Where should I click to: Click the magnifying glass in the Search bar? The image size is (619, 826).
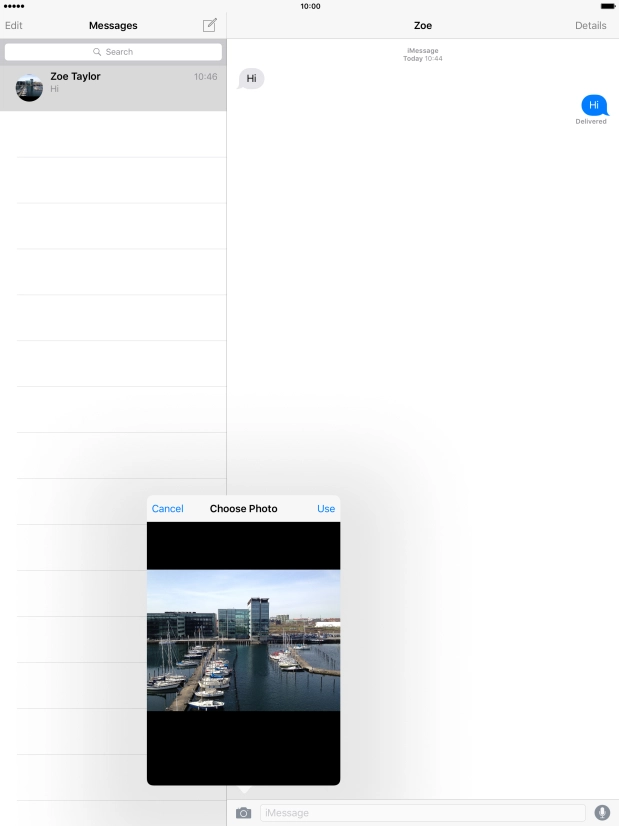click(x=97, y=52)
